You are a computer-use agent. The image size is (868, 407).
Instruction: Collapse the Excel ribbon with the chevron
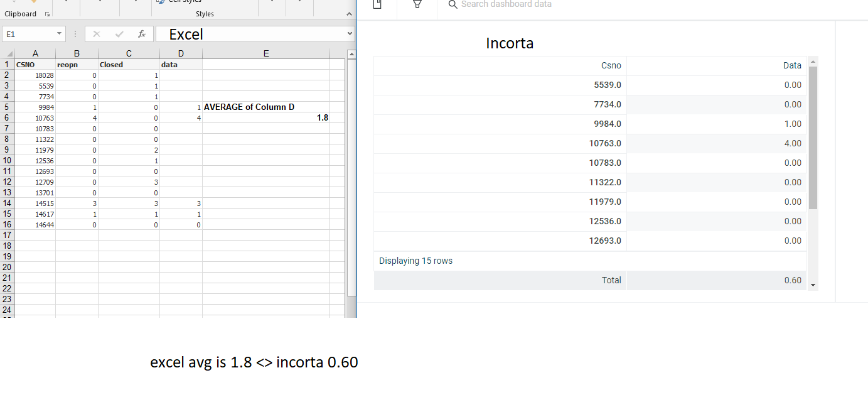tap(349, 14)
